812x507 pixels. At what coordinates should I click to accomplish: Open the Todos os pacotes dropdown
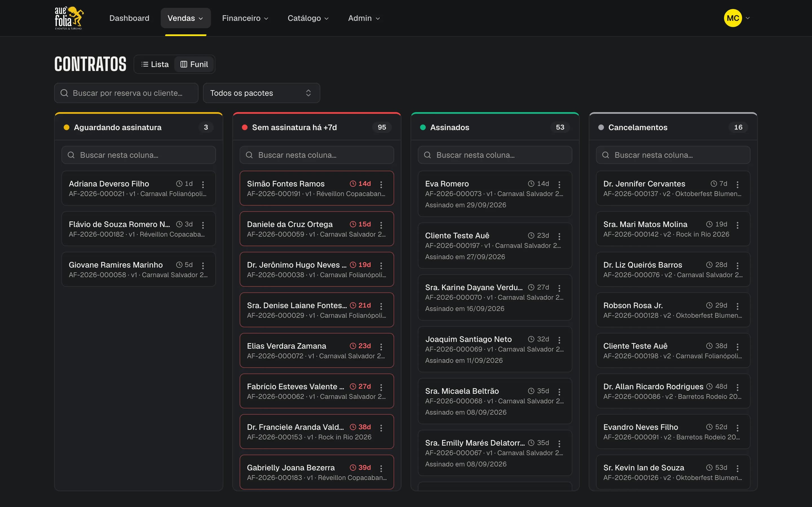(261, 93)
